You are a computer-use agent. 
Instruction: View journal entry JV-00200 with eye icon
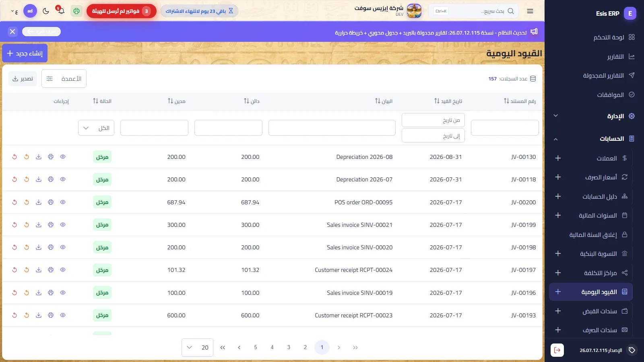(x=63, y=202)
